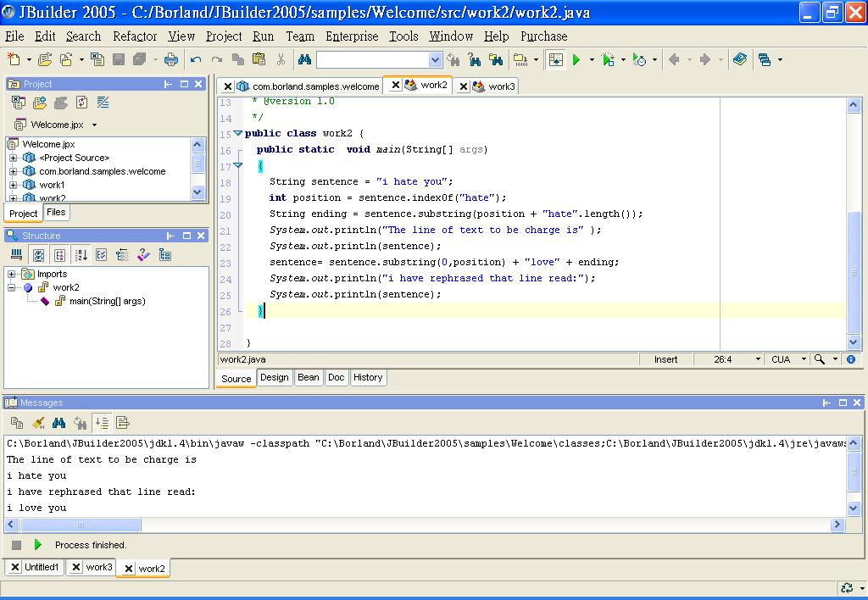This screenshot has width=868, height=600.
Task: Toggle the sort order button in Structure toolbar
Action: 81,254
